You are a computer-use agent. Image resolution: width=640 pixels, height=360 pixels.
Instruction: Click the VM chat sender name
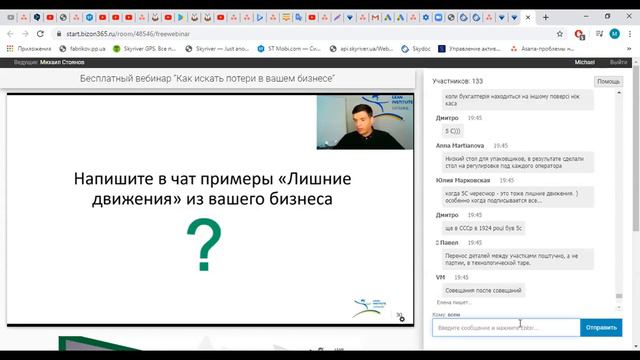440,277
